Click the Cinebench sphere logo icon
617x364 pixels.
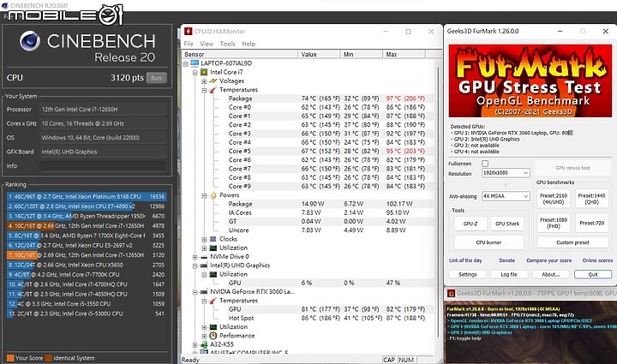[x=30, y=41]
